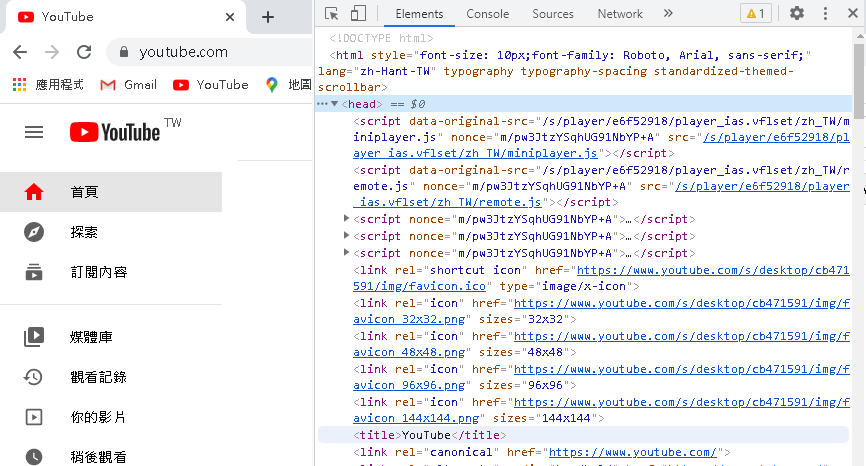Screen dimensions: 866x466
Task: Click DevTools vertical scrollbar thumb
Action: [x=859, y=80]
